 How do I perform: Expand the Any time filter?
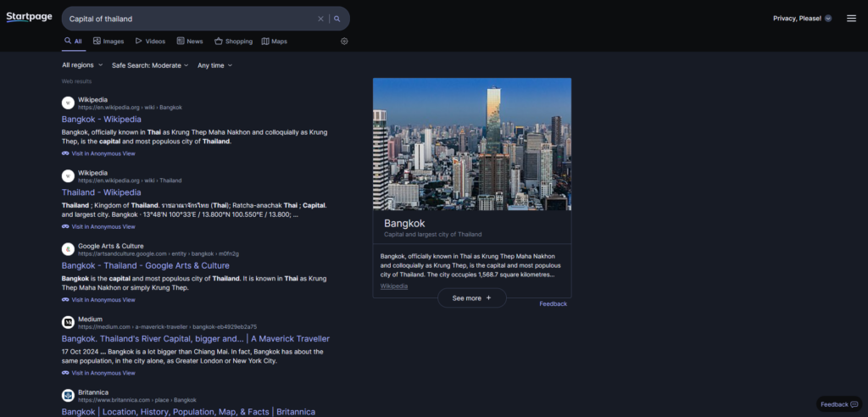coord(214,65)
